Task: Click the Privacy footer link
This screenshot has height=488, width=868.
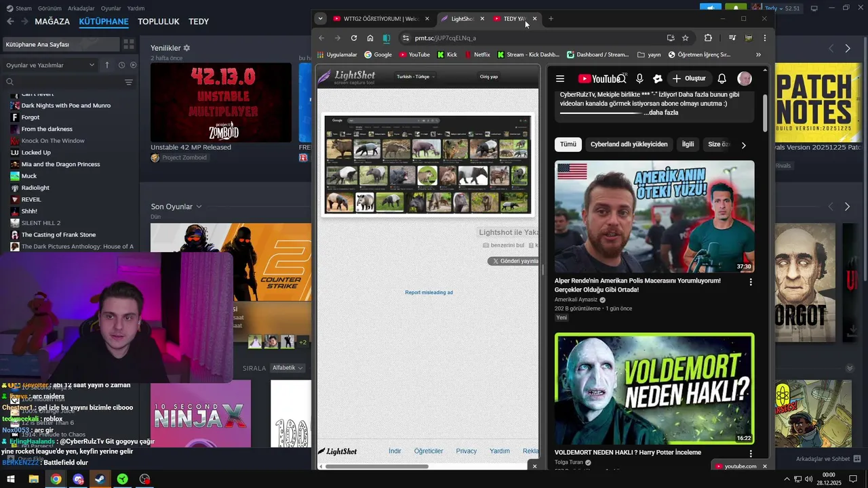Action: [x=466, y=451]
